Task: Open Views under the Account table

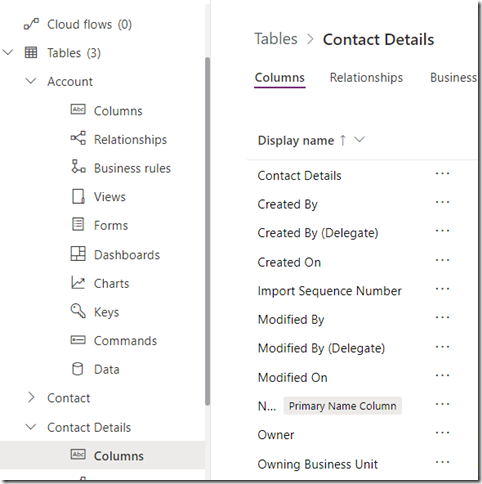Action: coord(98,197)
